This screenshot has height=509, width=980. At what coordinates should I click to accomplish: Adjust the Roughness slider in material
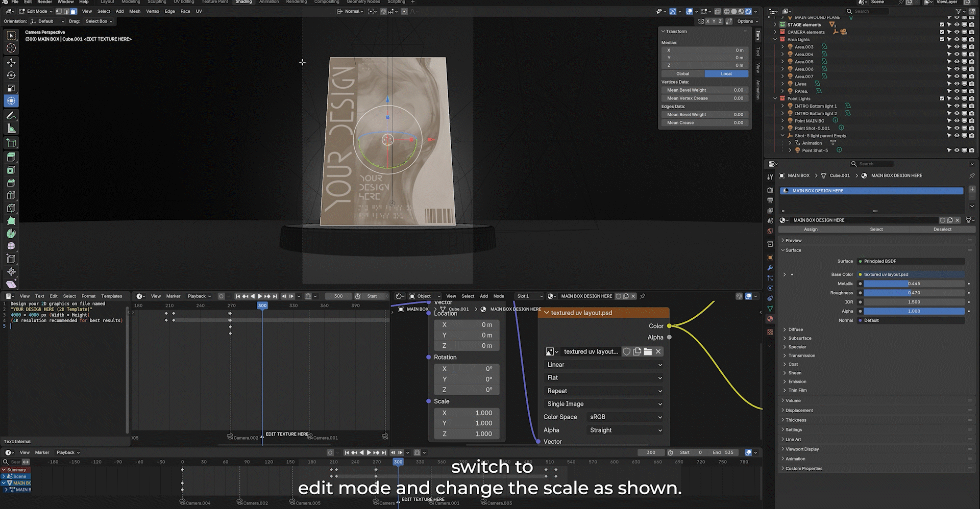click(x=914, y=293)
